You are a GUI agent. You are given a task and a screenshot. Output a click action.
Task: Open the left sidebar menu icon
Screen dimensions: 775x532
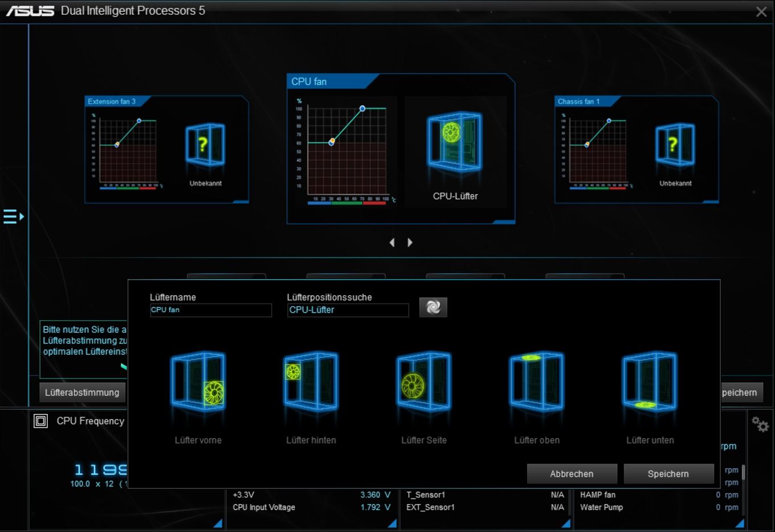(x=14, y=216)
